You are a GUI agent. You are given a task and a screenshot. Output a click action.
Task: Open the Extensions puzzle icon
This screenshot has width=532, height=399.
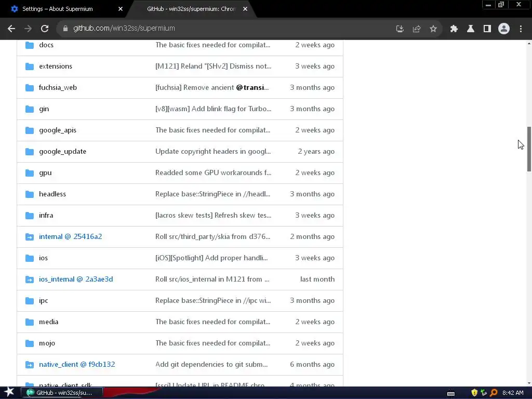click(x=454, y=29)
